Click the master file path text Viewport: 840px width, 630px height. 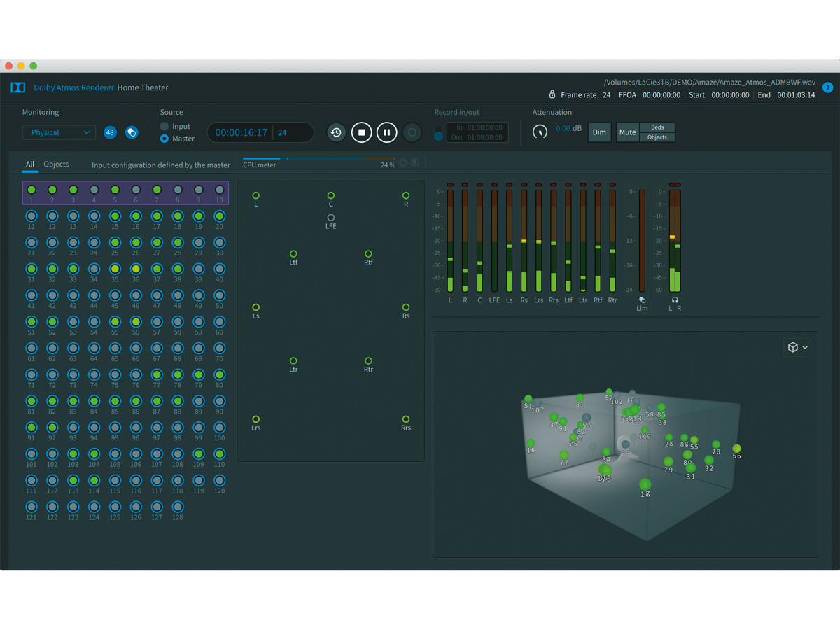tap(709, 82)
